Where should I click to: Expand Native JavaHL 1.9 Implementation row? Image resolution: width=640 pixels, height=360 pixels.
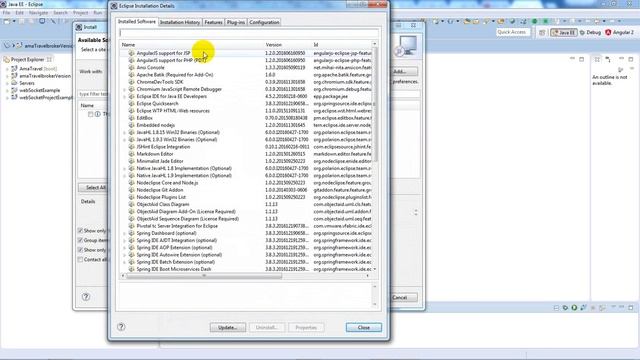[x=124, y=176]
